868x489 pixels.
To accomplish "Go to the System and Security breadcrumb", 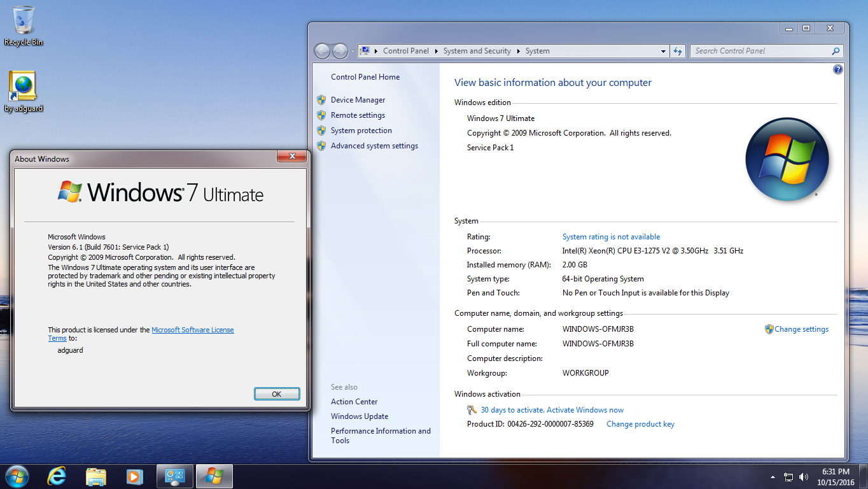I will point(477,51).
